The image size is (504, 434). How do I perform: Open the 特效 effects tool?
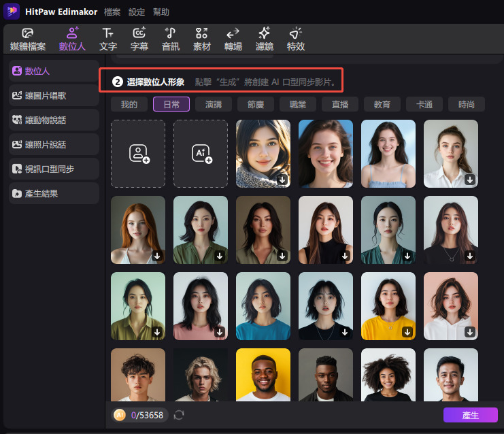point(296,39)
